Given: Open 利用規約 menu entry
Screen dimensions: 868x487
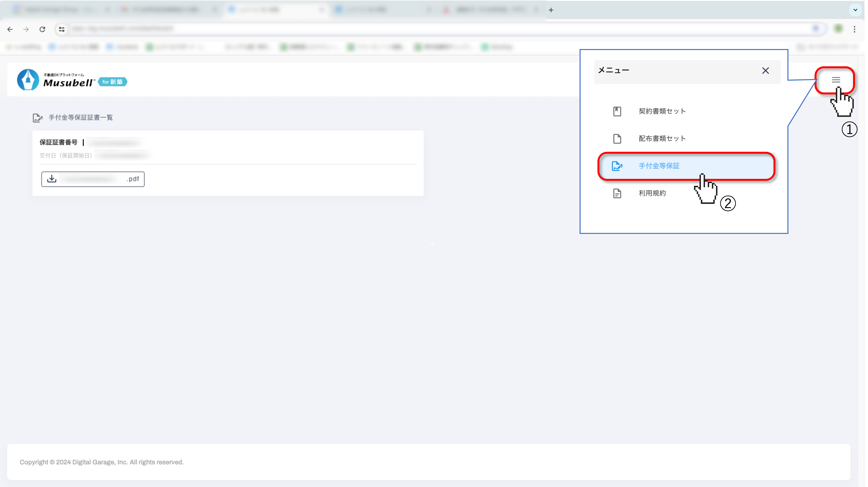Looking at the screenshot, I should pyautogui.click(x=652, y=193).
